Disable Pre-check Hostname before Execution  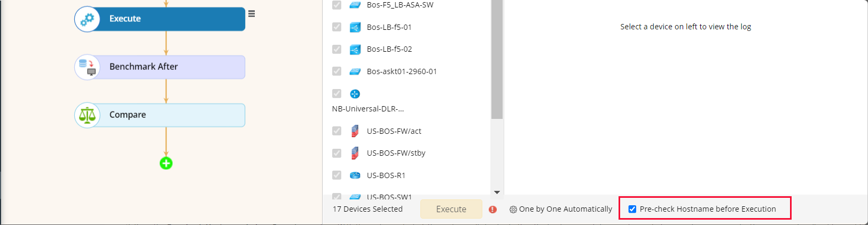coord(632,209)
